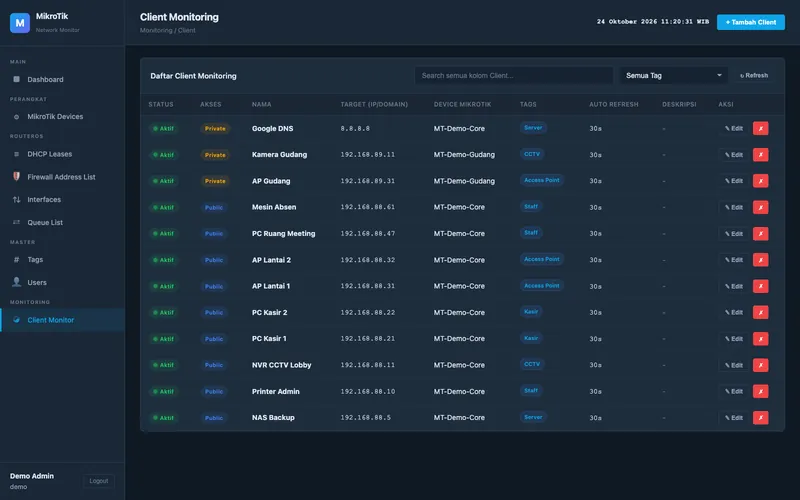Go to MikroTik Devices page
The height and width of the screenshot is (500, 800).
pyautogui.click(x=62, y=116)
